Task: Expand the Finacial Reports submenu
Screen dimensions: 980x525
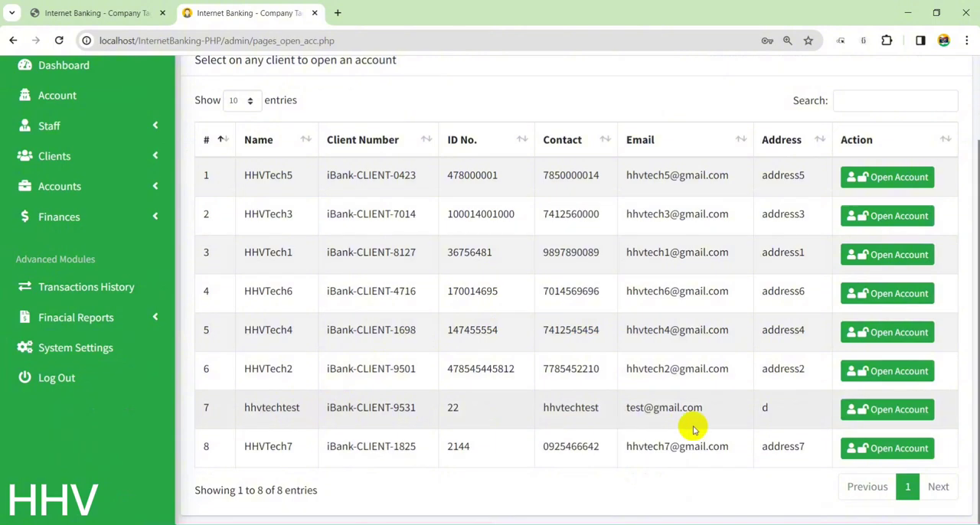Action: tap(155, 317)
